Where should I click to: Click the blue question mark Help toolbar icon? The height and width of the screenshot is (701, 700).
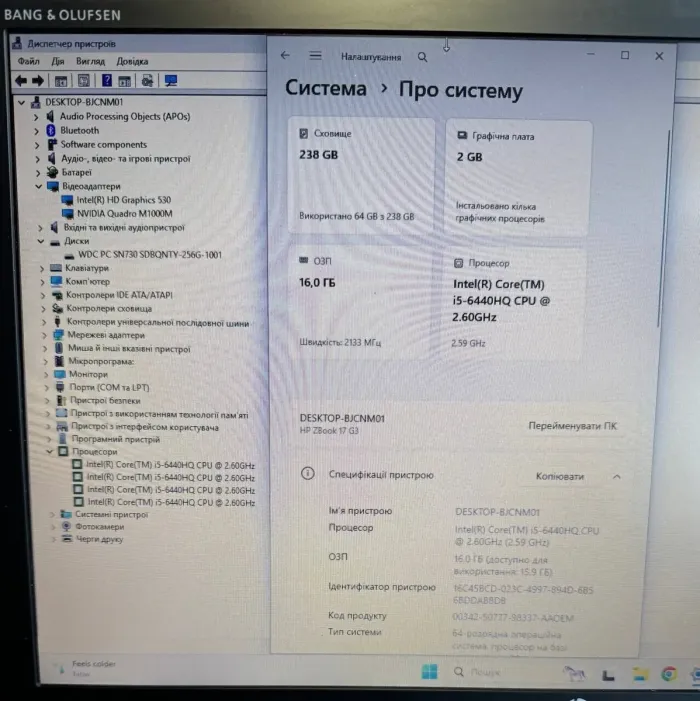coord(105,81)
